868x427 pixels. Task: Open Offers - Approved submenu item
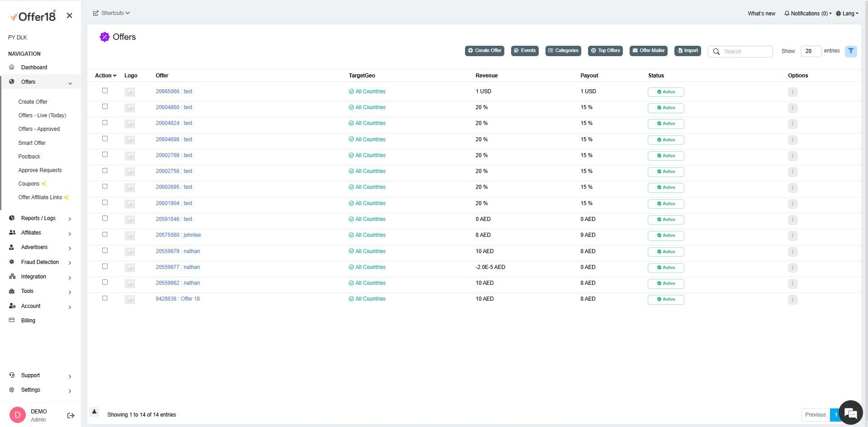[39, 129]
